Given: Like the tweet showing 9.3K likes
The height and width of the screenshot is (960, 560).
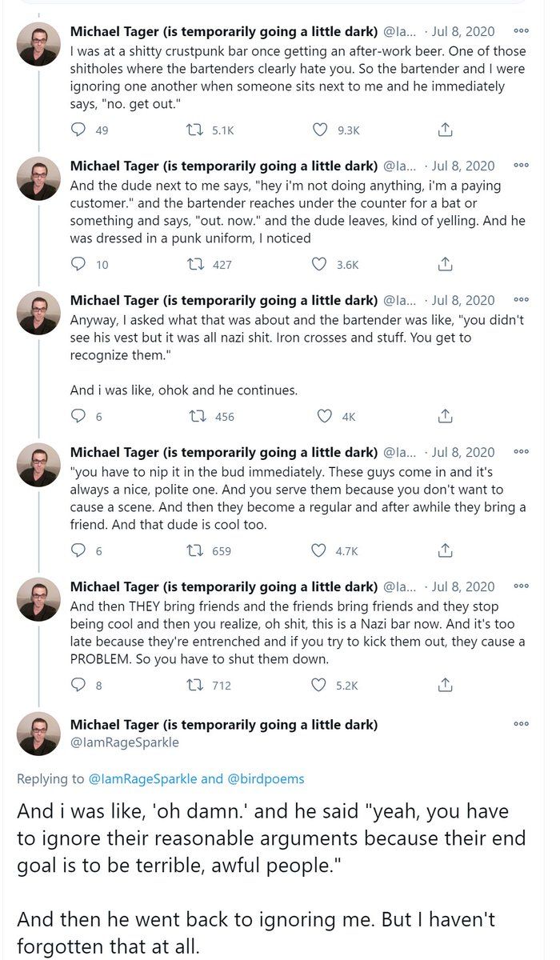Looking at the screenshot, I should (x=320, y=130).
